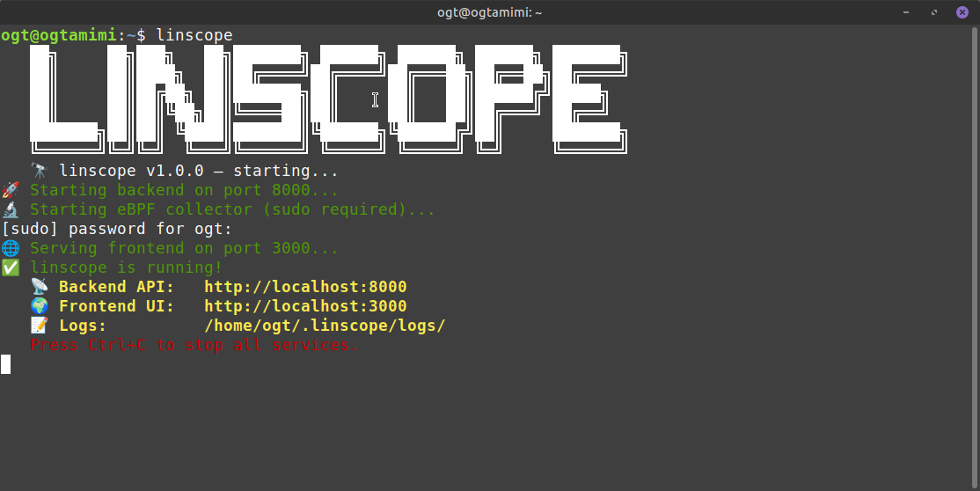Screen dimensions: 980x491
Task: Maximize the terminal window
Action: [x=934, y=12]
